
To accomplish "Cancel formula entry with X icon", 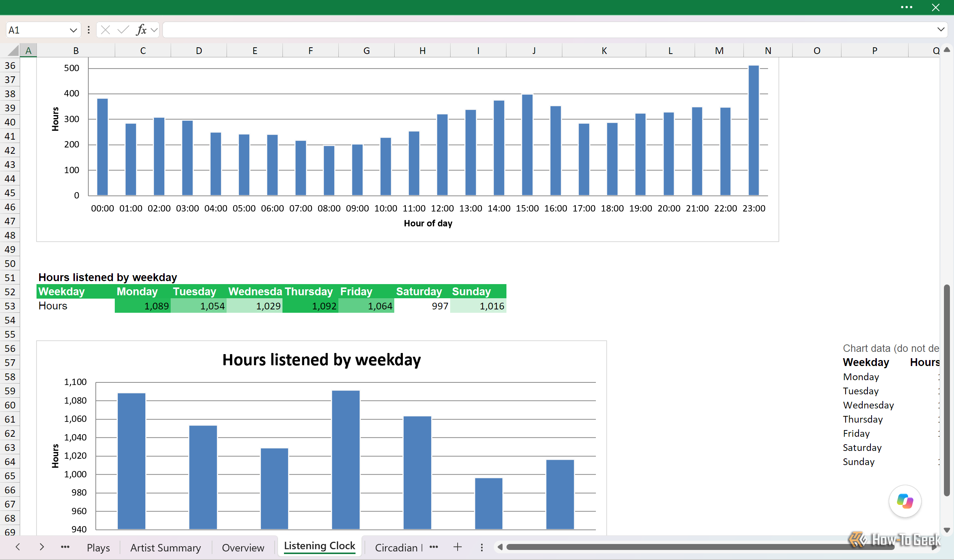I will [105, 30].
